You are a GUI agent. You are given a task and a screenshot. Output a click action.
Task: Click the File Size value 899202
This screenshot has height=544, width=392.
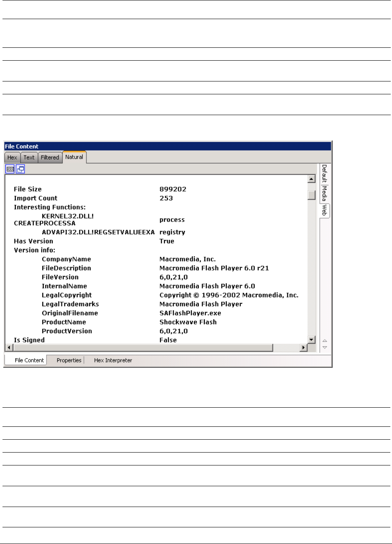click(173, 189)
